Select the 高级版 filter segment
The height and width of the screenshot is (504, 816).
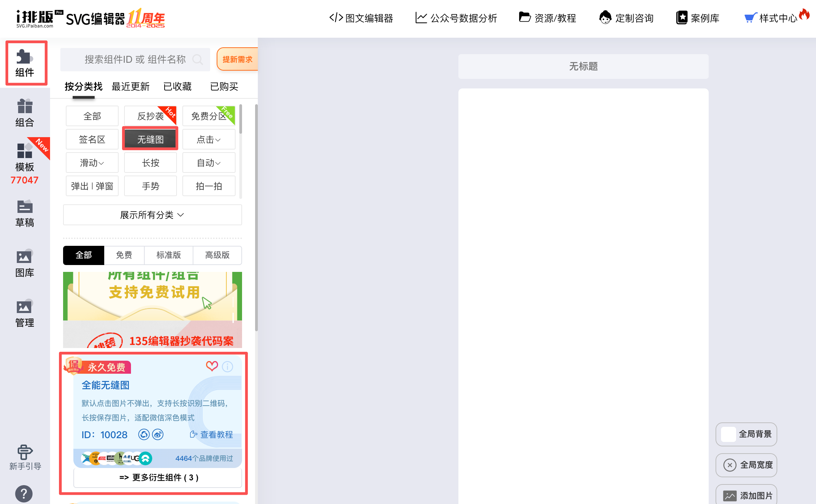pos(217,255)
